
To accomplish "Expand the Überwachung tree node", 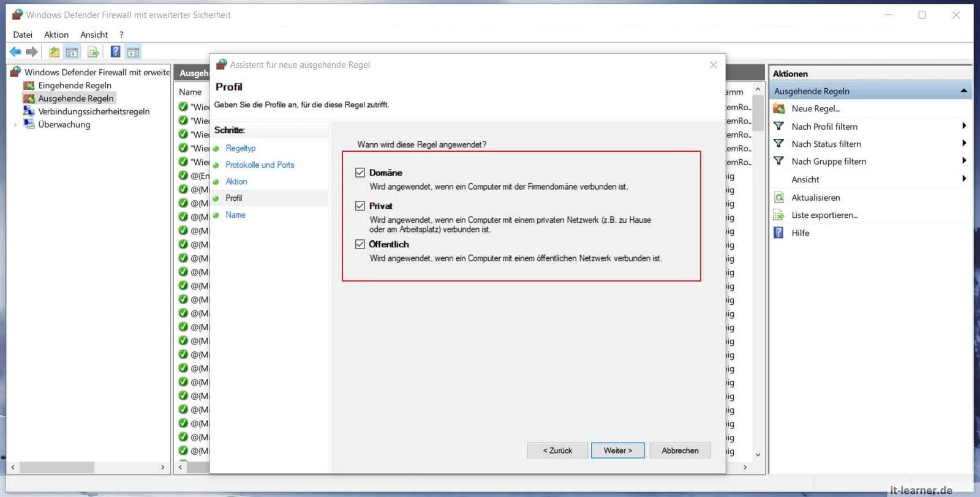I will pos(15,124).
